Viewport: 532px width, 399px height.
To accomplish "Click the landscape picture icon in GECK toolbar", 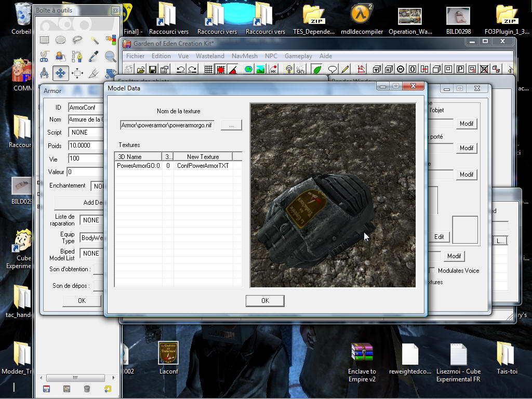I will (x=261, y=70).
